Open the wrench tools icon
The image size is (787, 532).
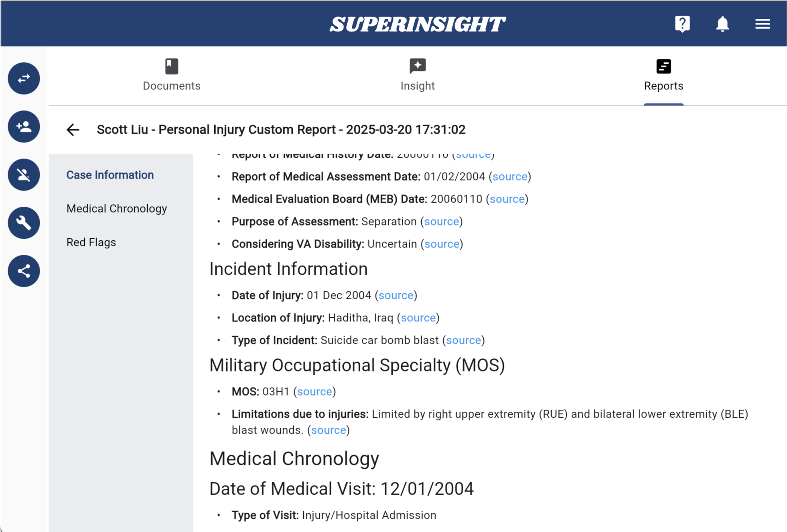click(x=24, y=223)
